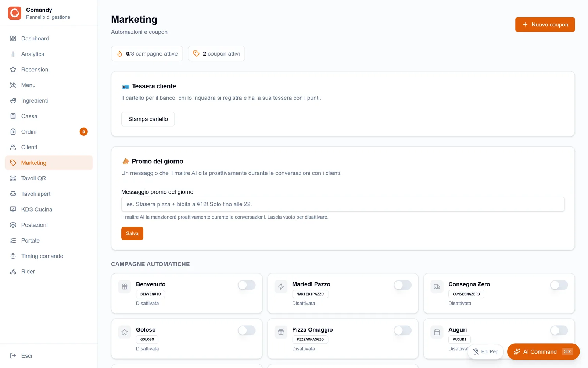Click the megaphone icon beside Promo del giorno

coord(125,161)
